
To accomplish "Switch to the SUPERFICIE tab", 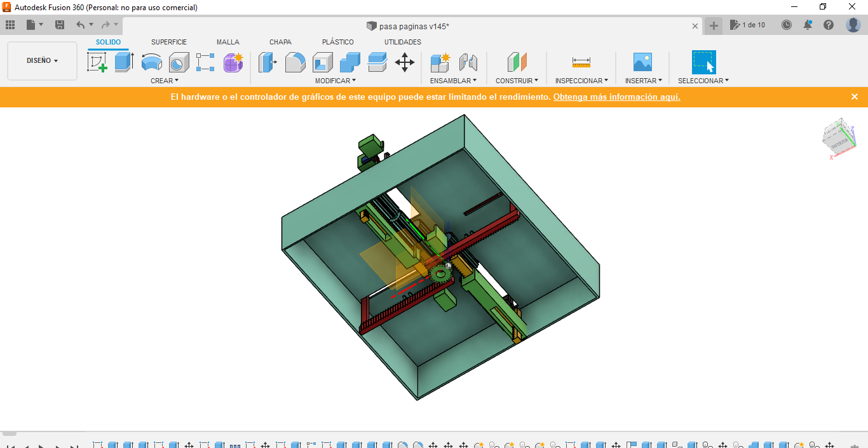I will [x=169, y=42].
